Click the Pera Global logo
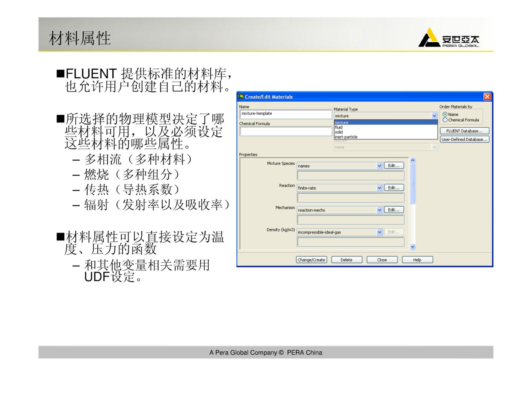 (x=449, y=37)
